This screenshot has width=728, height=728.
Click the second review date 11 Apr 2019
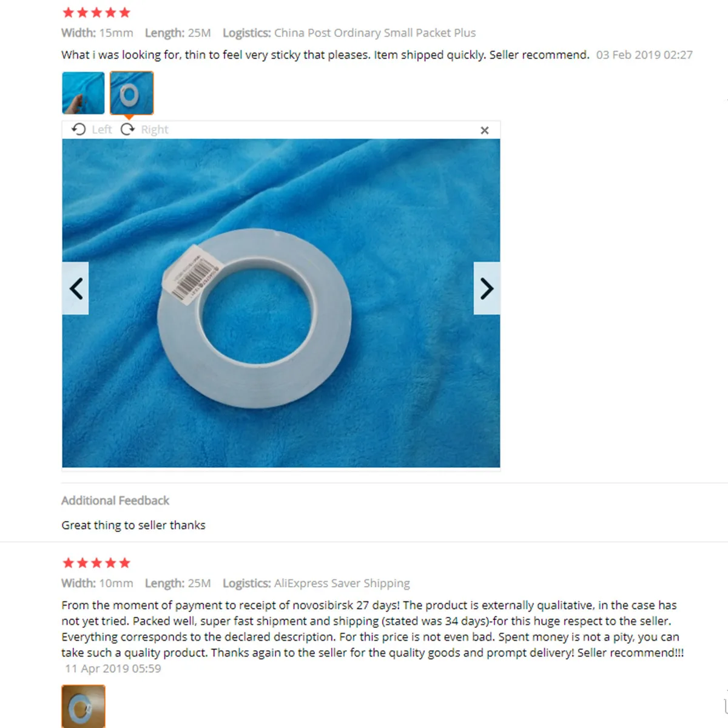point(113,669)
